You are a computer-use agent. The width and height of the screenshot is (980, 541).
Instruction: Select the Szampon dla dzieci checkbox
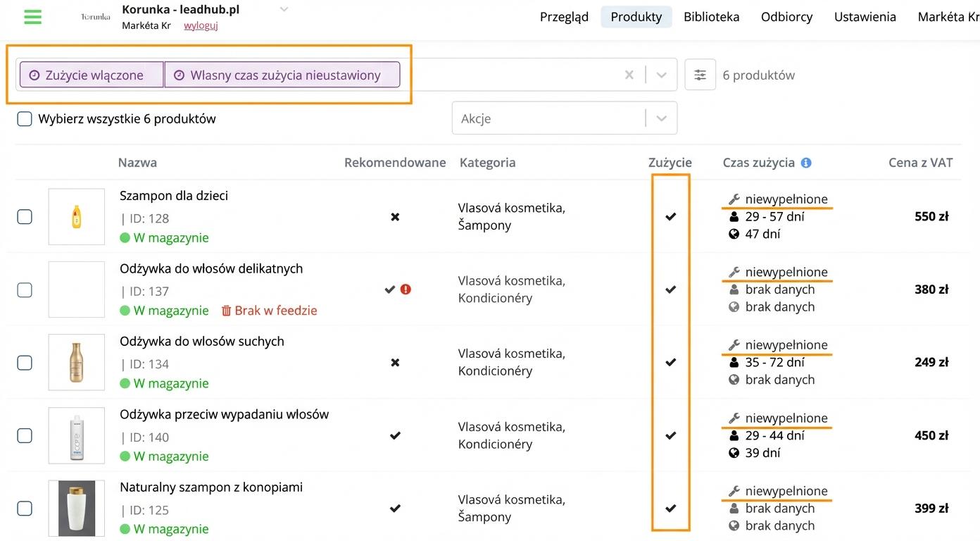(25, 217)
